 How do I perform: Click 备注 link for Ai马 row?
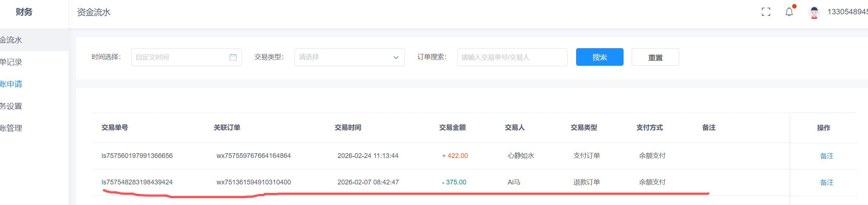(x=826, y=182)
